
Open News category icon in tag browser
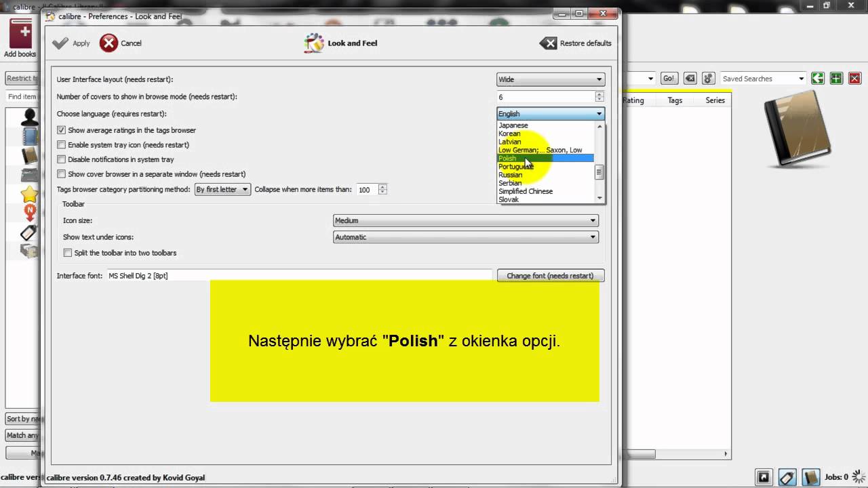(29, 213)
